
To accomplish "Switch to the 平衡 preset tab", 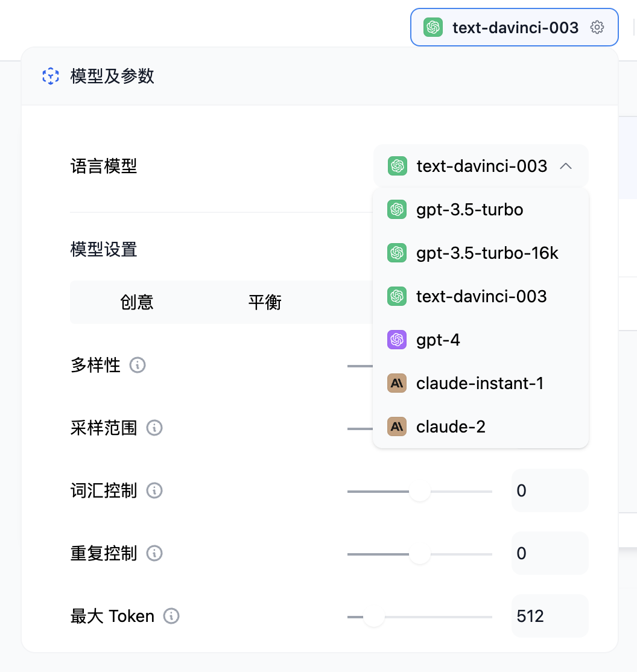I will click(x=265, y=302).
